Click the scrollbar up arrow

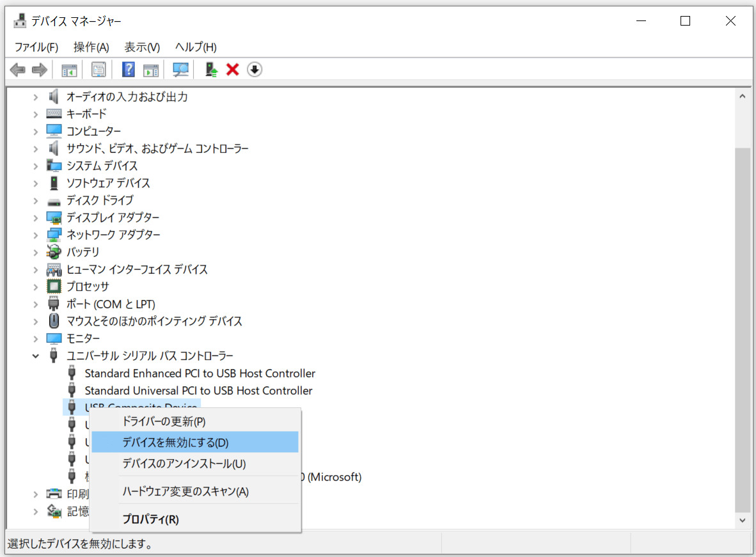coord(743,97)
